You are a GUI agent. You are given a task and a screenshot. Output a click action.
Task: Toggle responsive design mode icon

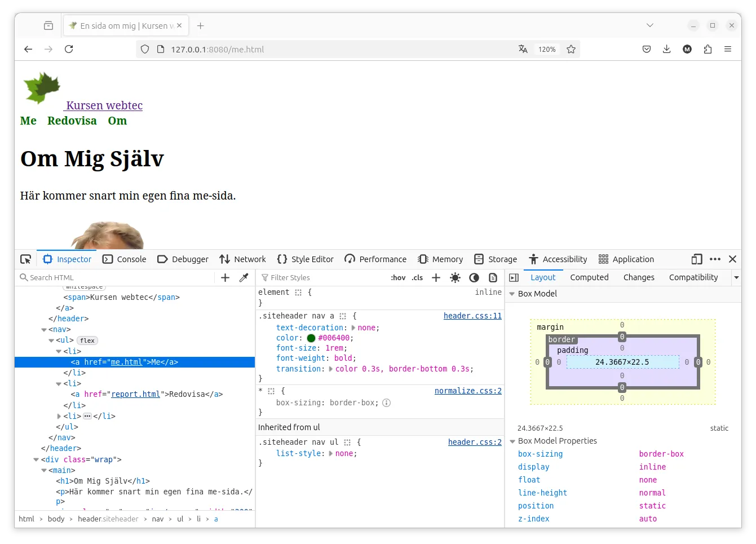[x=697, y=259]
